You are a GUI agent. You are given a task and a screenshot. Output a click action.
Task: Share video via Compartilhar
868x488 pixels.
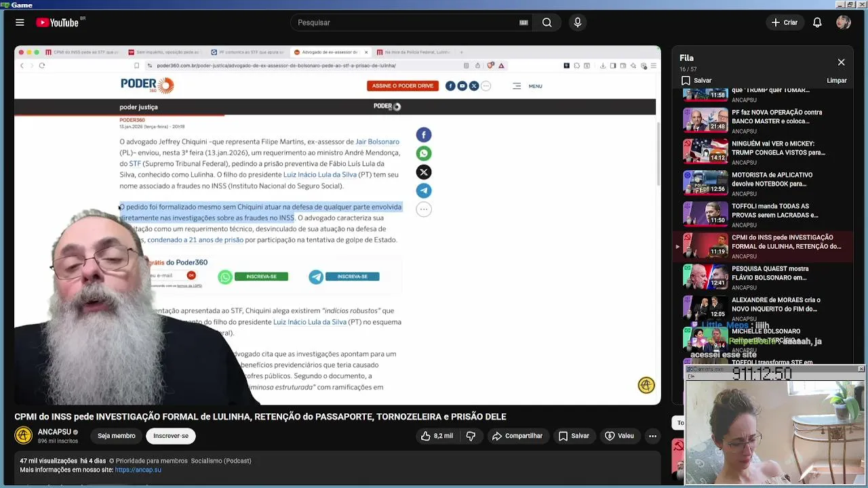click(x=517, y=436)
